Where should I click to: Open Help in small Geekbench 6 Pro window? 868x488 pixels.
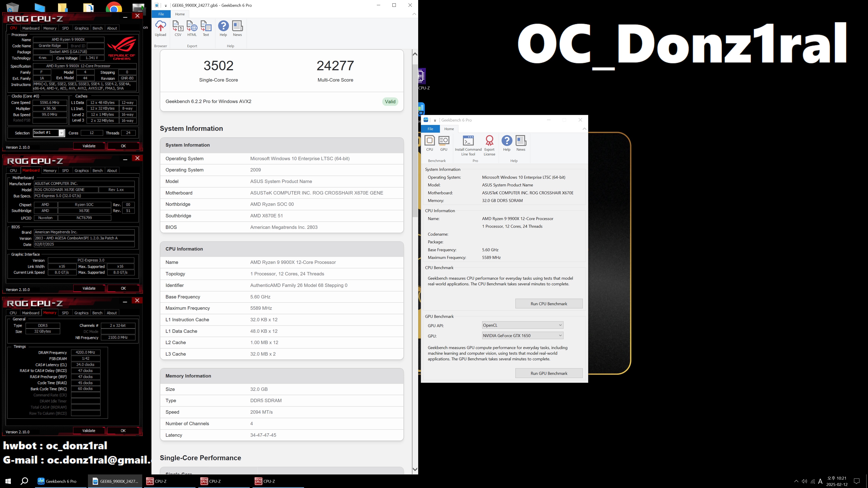click(x=507, y=143)
